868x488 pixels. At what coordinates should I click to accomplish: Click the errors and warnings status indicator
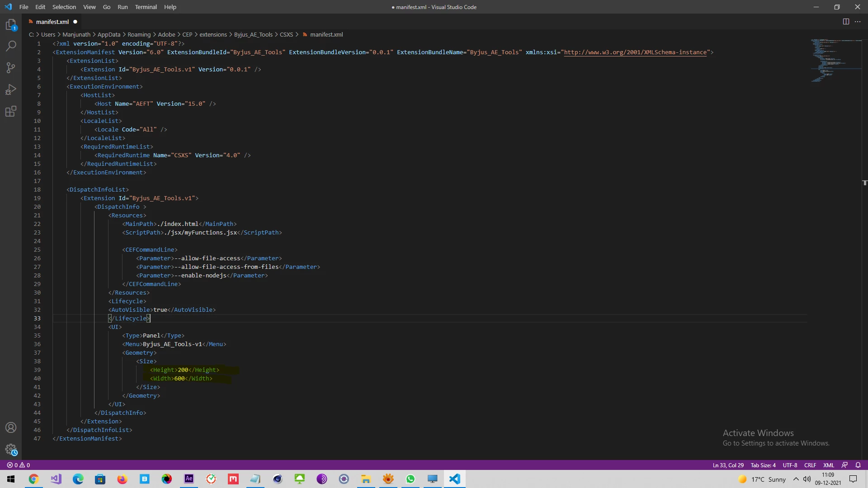click(19, 465)
